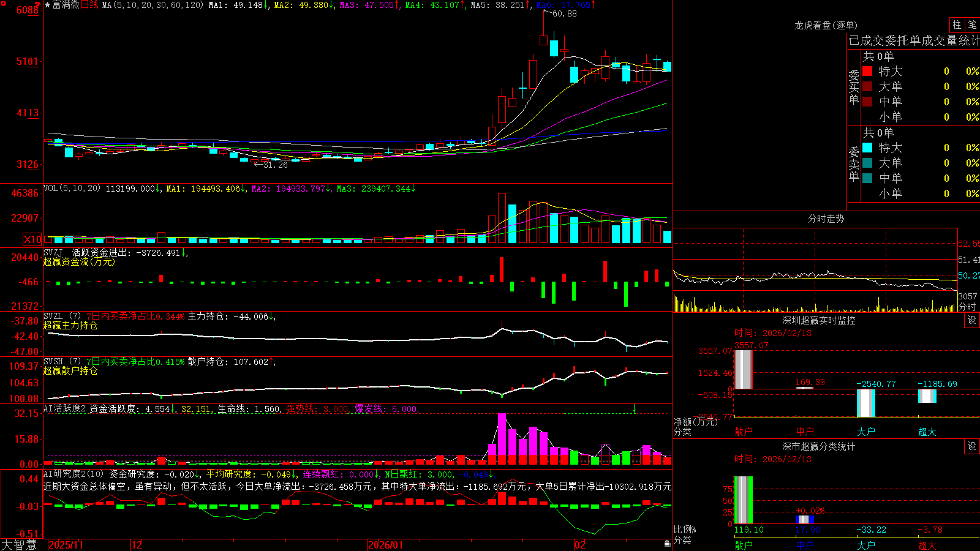The height and width of the screenshot is (551, 980).
Task: Click the 日线 period label
Action: 89,5
